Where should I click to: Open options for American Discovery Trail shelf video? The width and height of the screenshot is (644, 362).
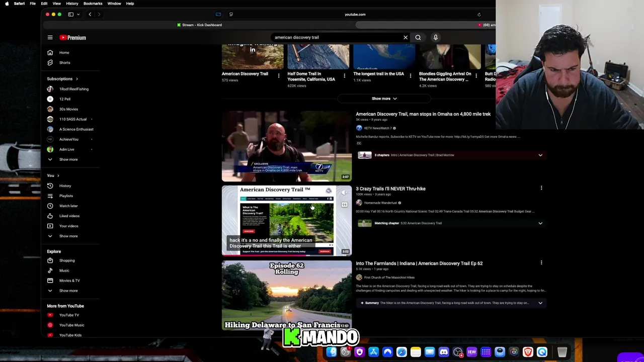[x=279, y=75]
